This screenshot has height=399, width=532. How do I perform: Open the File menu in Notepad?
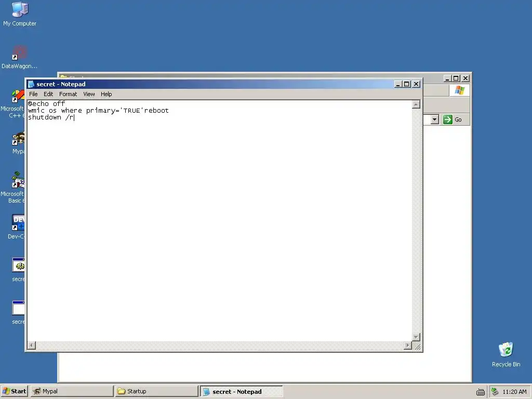point(33,95)
